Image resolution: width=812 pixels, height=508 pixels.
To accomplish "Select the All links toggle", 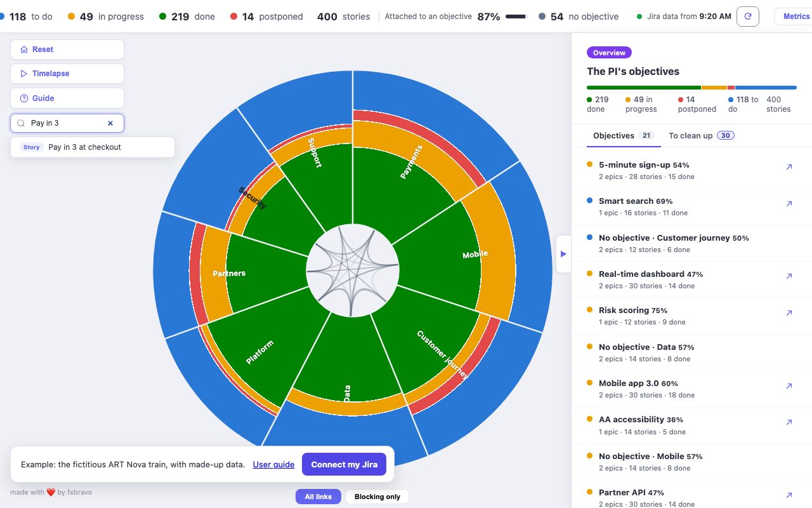I will (318, 497).
